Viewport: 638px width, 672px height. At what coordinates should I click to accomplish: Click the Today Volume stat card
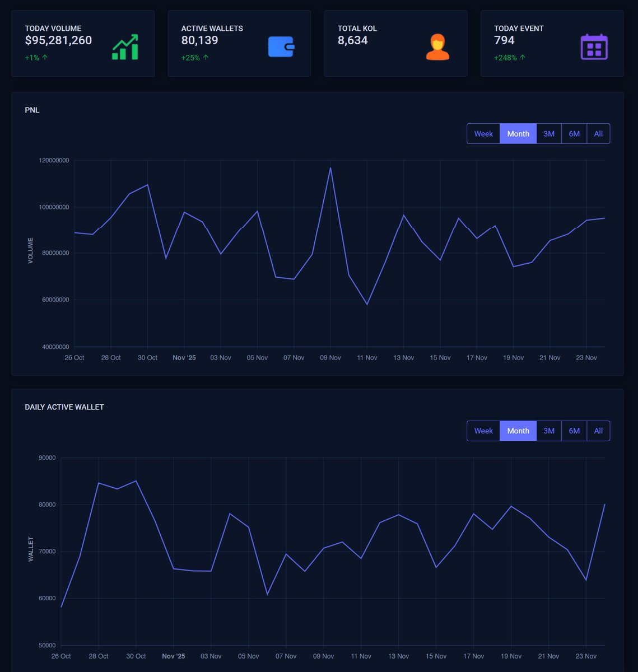[x=82, y=43]
